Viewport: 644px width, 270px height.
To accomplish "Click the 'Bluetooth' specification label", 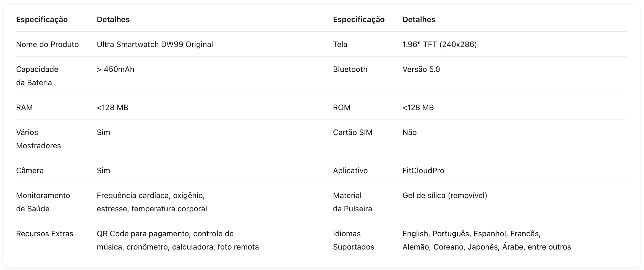I will pyautogui.click(x=350, y=69).
